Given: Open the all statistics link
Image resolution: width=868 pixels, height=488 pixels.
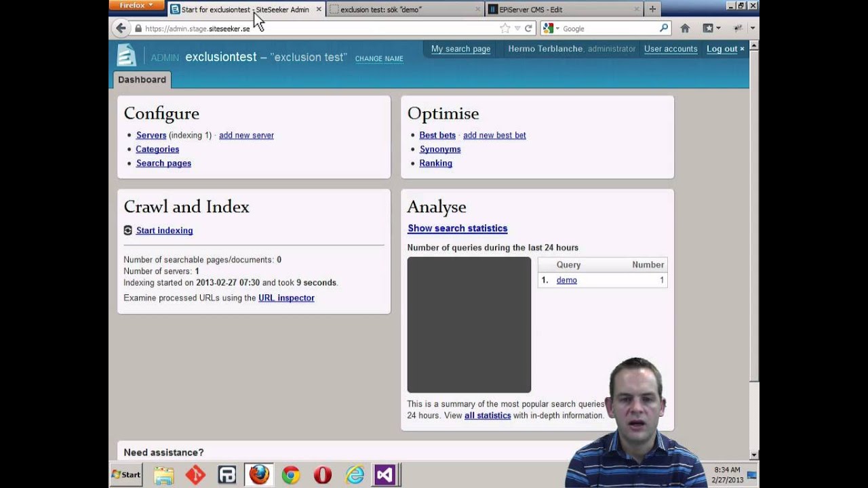Looking at the screenshot, I should click(x=488, y=415).
